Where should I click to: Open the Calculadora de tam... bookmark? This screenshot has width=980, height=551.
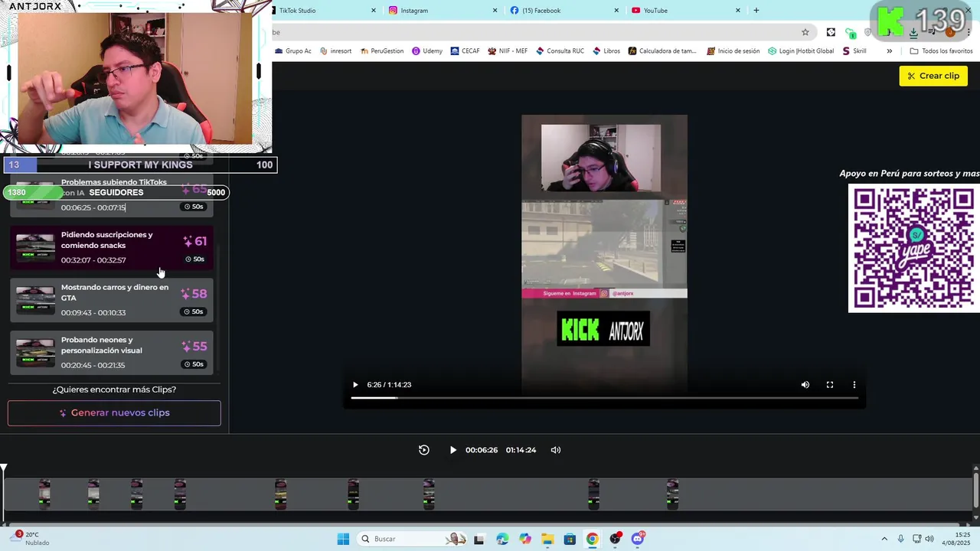tap(663, 51)
